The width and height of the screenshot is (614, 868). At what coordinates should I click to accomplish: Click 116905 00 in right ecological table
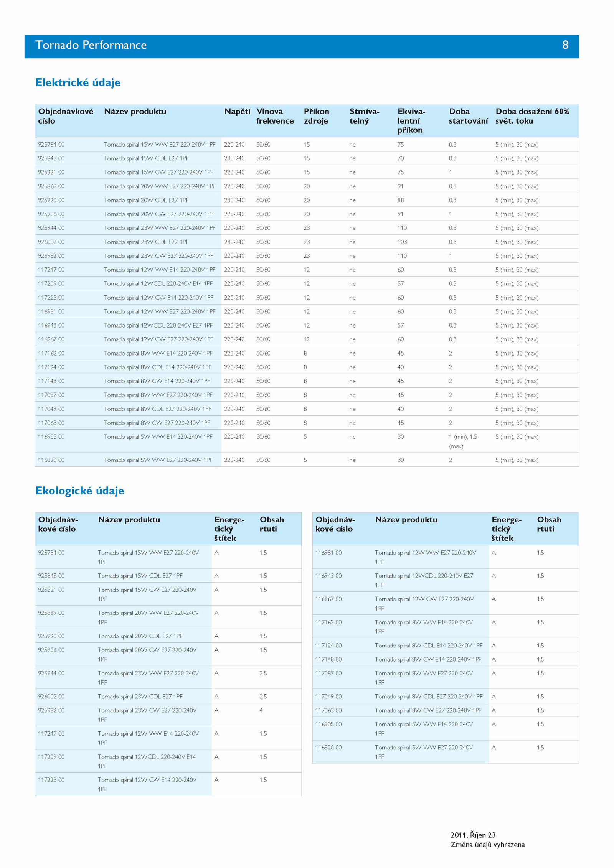coord(328,724)
